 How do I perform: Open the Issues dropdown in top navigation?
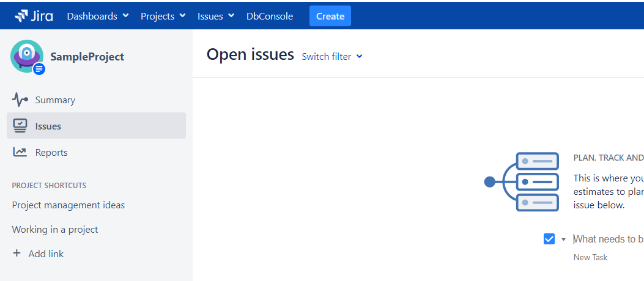216,16
